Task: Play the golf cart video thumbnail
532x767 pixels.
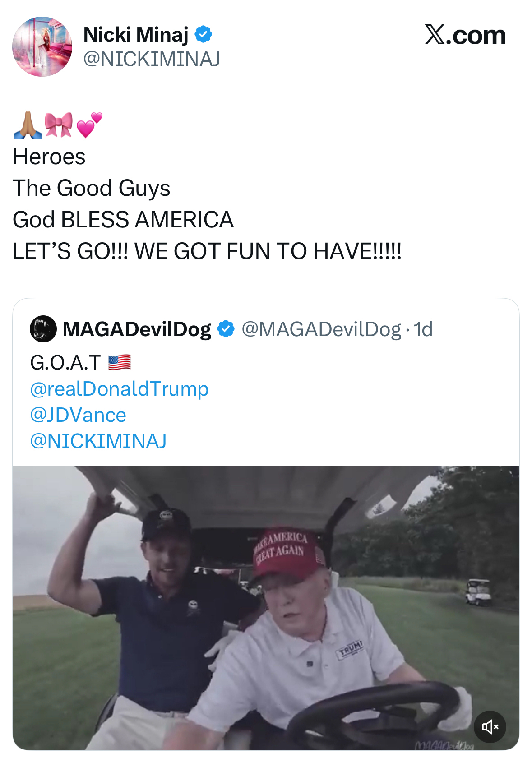Action: coord(266,607)
